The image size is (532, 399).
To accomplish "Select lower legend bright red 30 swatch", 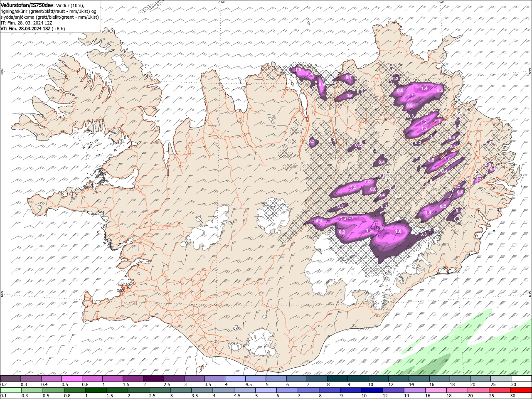I will [521, 390].
